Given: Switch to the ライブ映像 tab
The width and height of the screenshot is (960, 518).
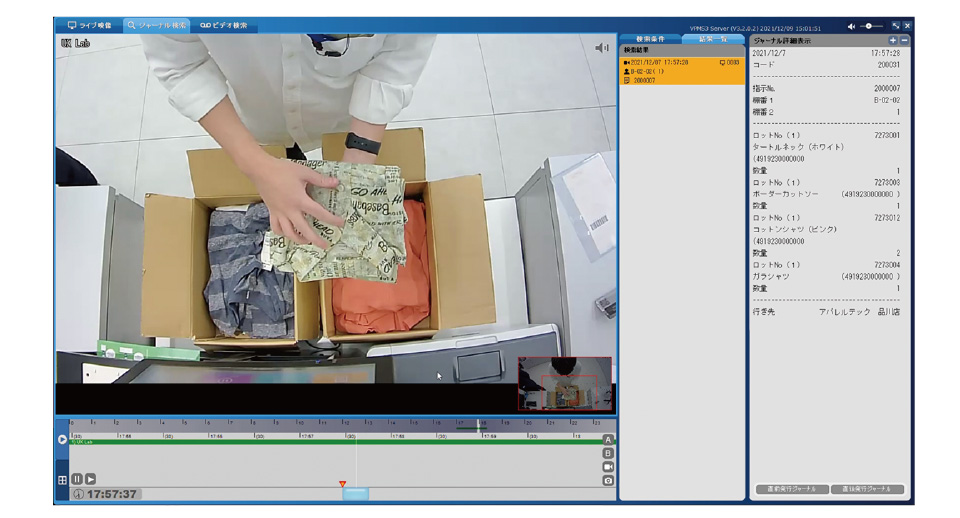Looking at the screenshot, I should pyautogui.click(x=90, y=25).
